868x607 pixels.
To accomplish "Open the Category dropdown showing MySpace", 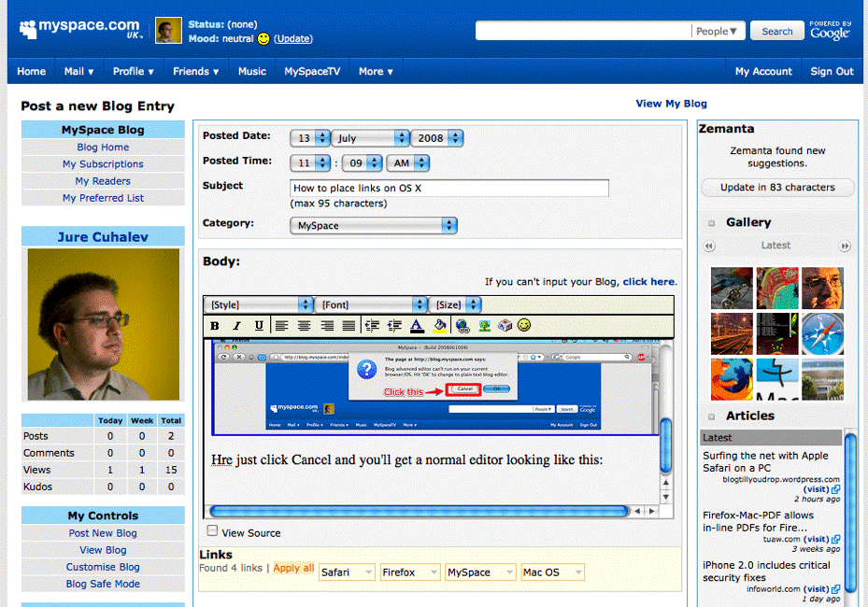I will point(374,225).
